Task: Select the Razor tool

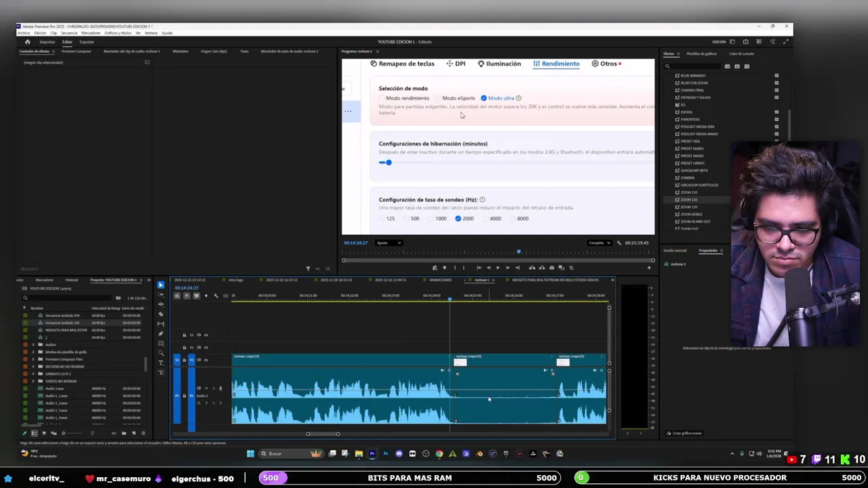Action: [161, 314]
